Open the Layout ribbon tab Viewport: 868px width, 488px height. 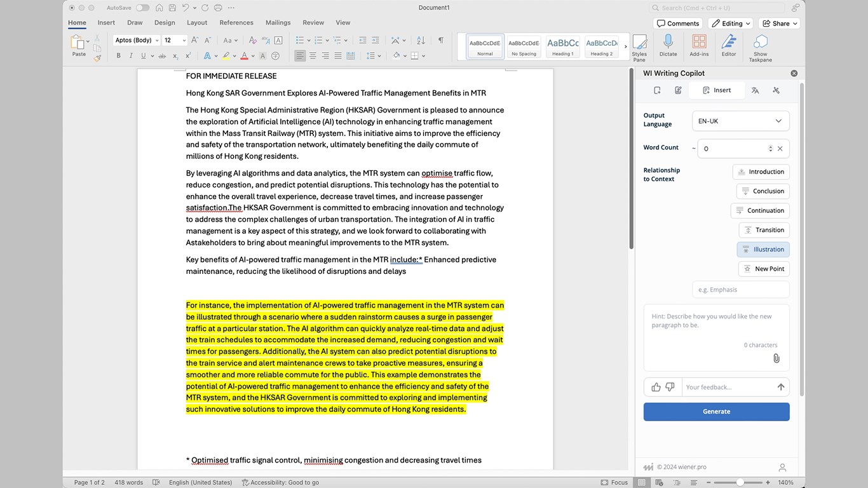click(197, 22)
